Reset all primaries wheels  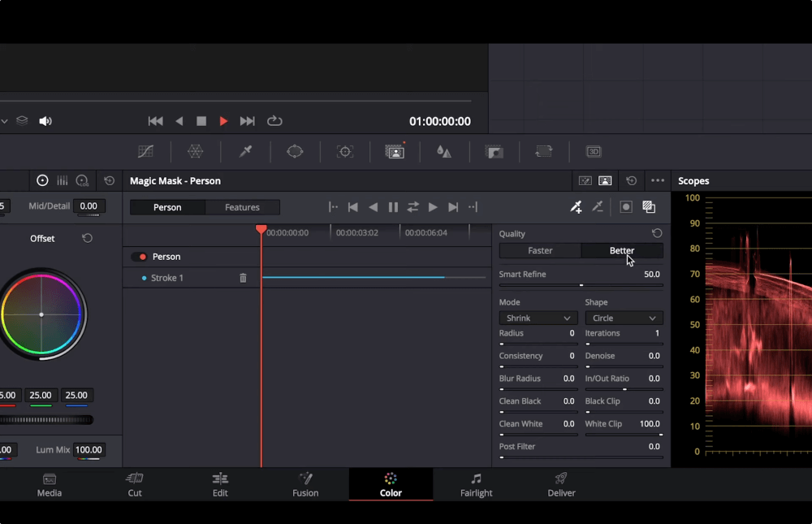(x=110, y=180)
